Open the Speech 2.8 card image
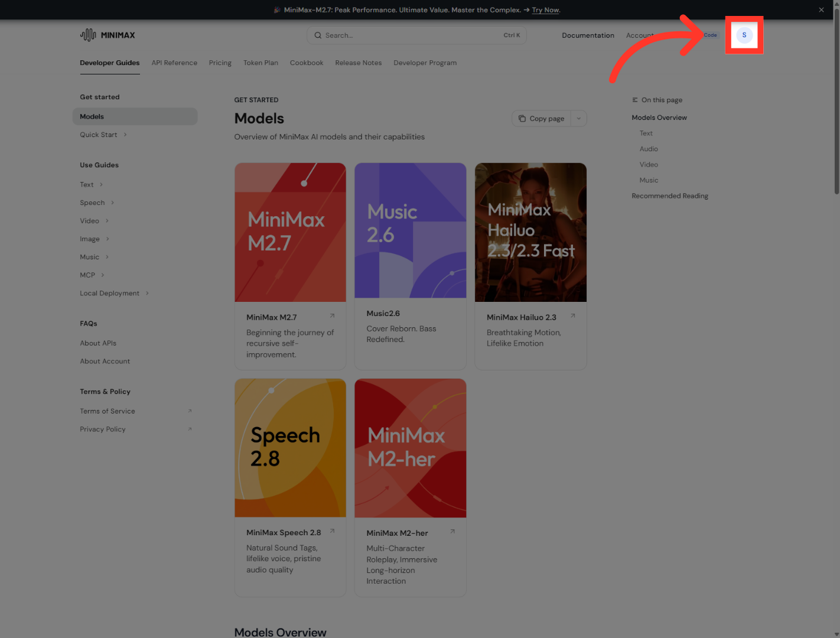Screen dimensions: 840x638 (x=290, y=448)
